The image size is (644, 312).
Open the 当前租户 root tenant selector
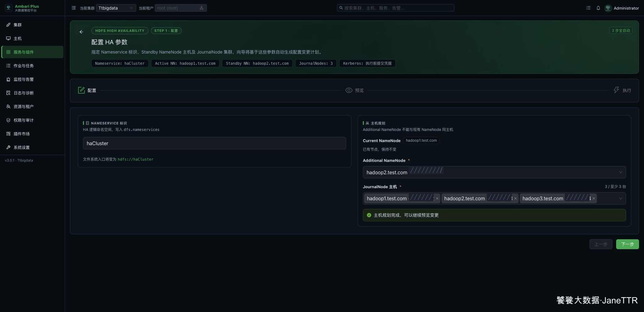pos(181,8)
